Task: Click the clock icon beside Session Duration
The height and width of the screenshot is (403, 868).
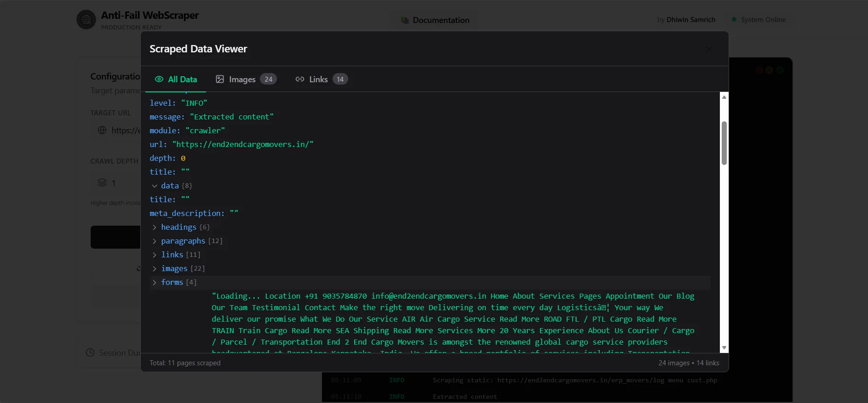Action: (x=90, y=353)
